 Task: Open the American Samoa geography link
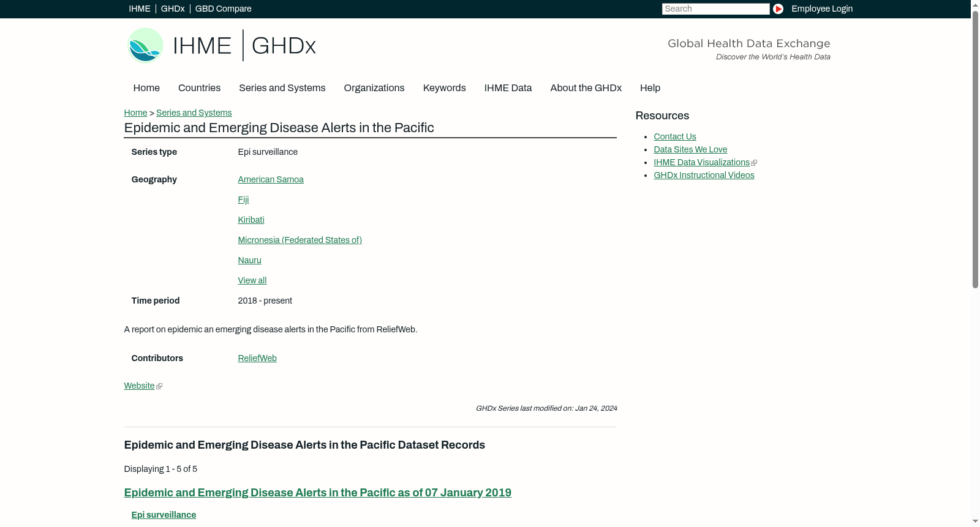pyautogui.click(x=271, y=179)
